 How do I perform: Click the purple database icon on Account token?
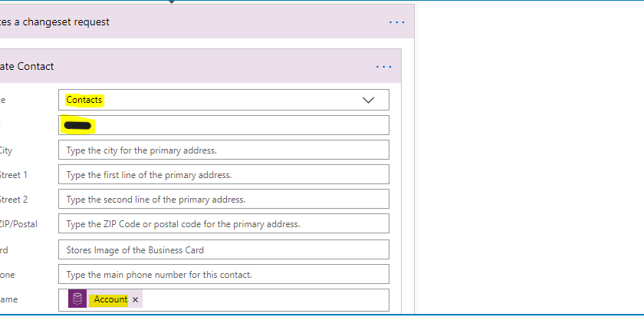point(77,300)
